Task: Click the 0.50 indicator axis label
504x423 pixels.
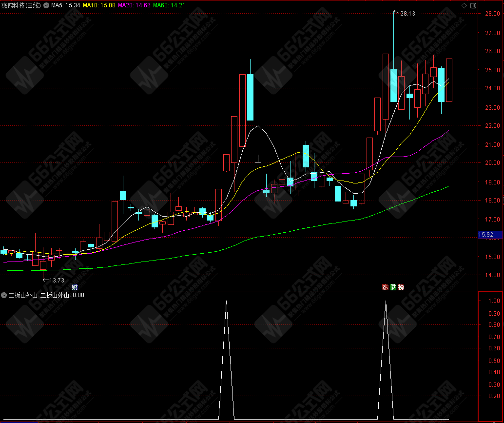Action: coord(494,361)
